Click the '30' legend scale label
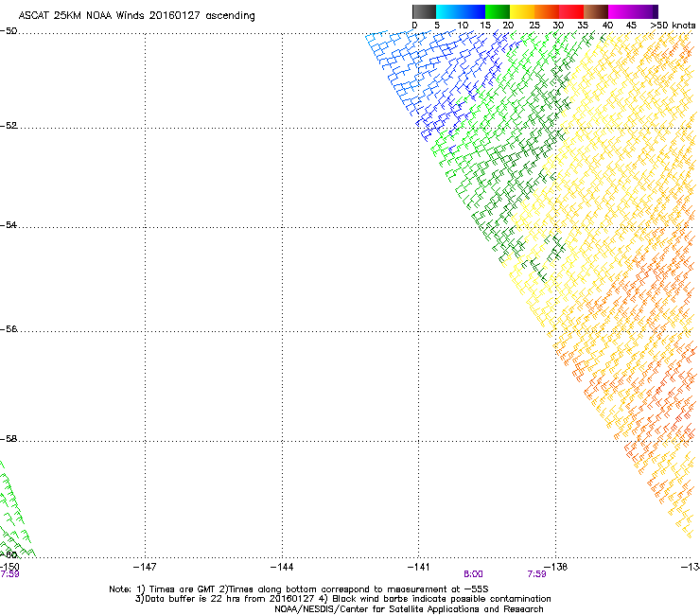 558,26
